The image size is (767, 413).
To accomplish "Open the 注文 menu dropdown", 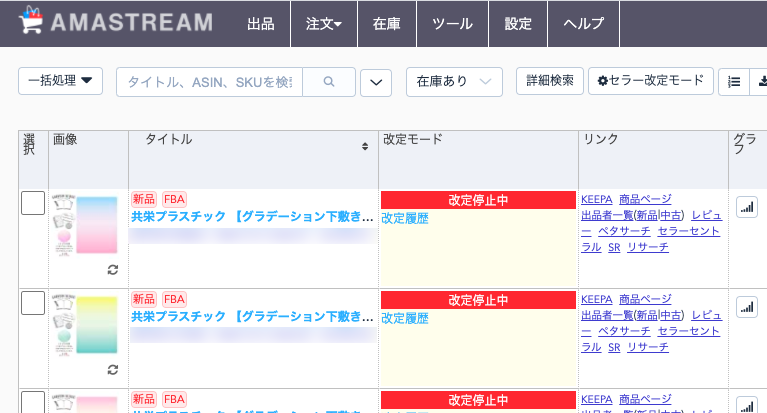I will (324, 23).
